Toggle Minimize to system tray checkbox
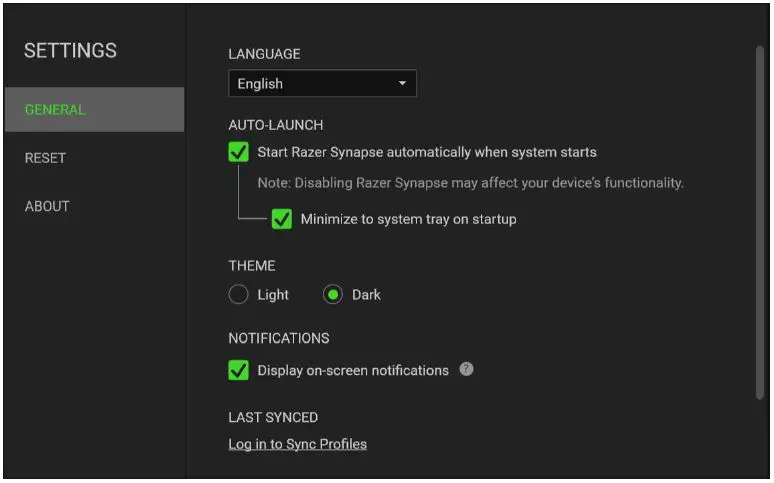Viewport: 774px width, 483px height. click(282, 218)
